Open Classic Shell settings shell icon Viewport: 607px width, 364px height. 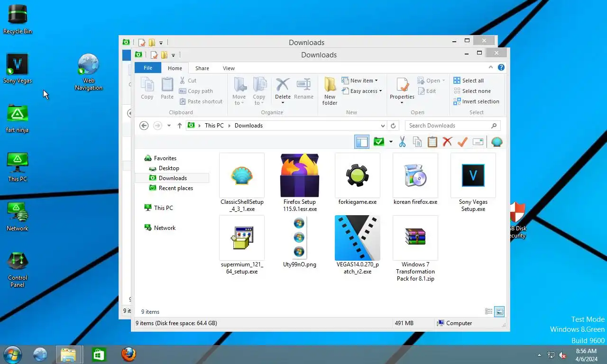pos(497,142)
